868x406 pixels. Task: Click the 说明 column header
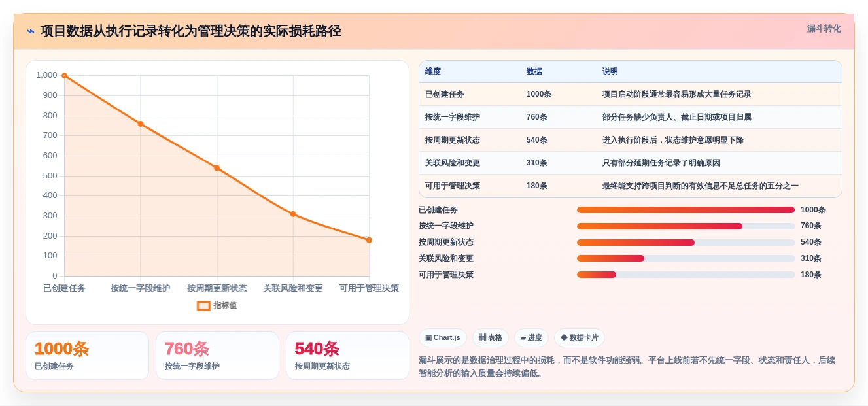pyautogui.click(x=610, y=71)
